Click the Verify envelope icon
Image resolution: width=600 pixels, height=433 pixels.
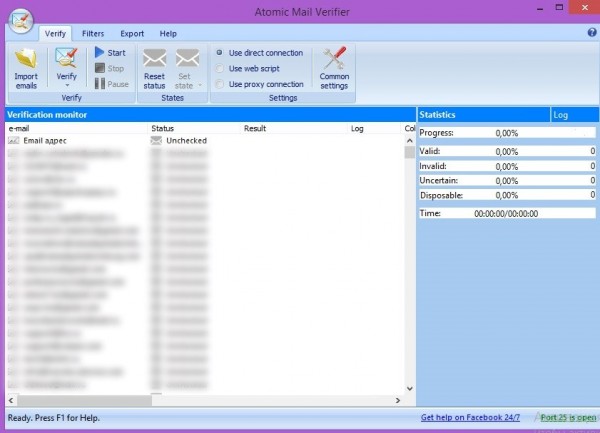pyautogui.click(x=66, y=58)
